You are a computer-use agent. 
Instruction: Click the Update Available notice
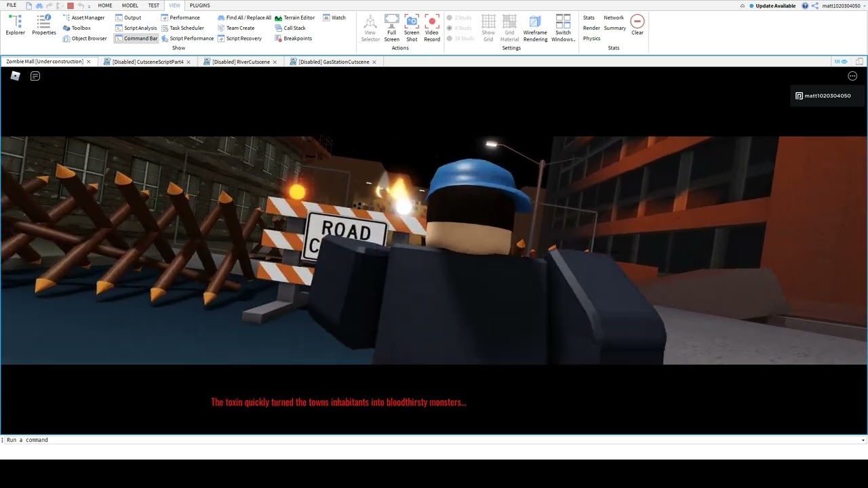coord(772,5)
